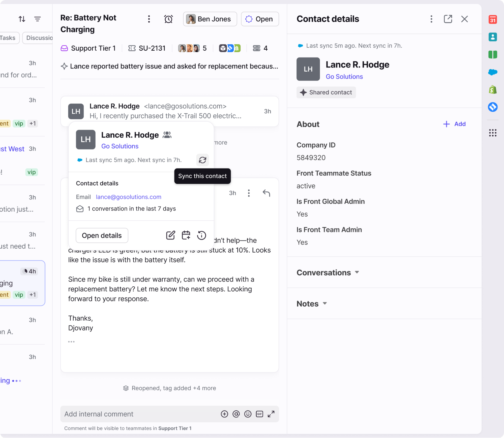Click the sync contact refresh icon
504x438 pixels.
(202, 160)
